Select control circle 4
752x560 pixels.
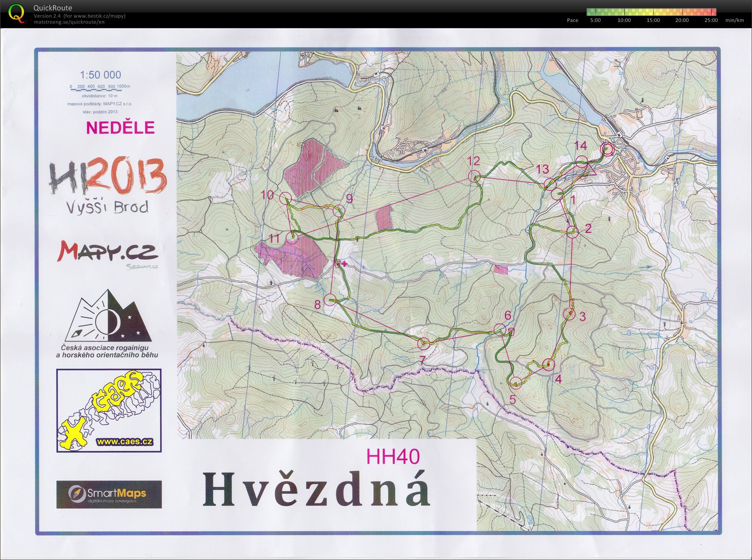548,365
